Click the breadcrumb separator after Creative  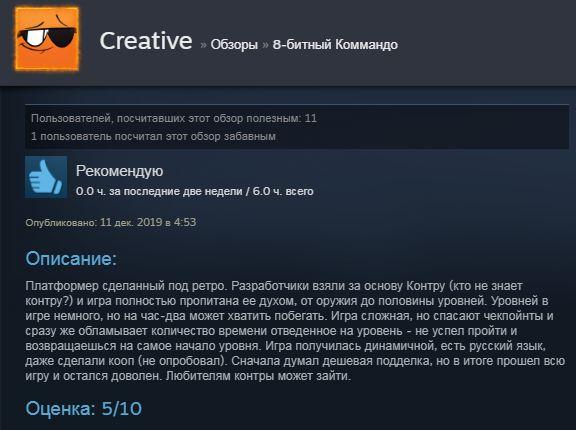[204, 45]
